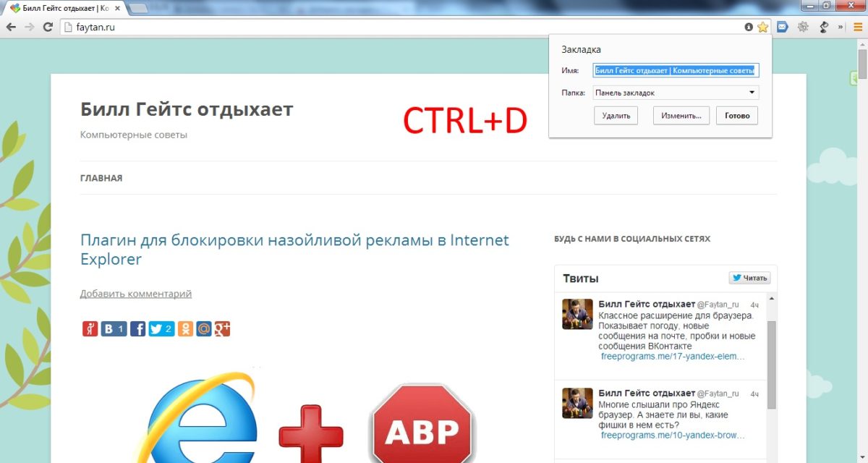Click the tweets scroll up arrow
This screenshot has width=868, height=463.
pyautogui.click(x=771, y=298)
